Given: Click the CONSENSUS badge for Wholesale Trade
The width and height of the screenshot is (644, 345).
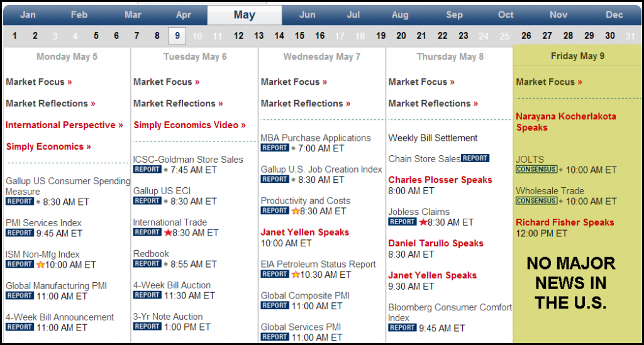Looking at the screenshot, I should 536,200.
